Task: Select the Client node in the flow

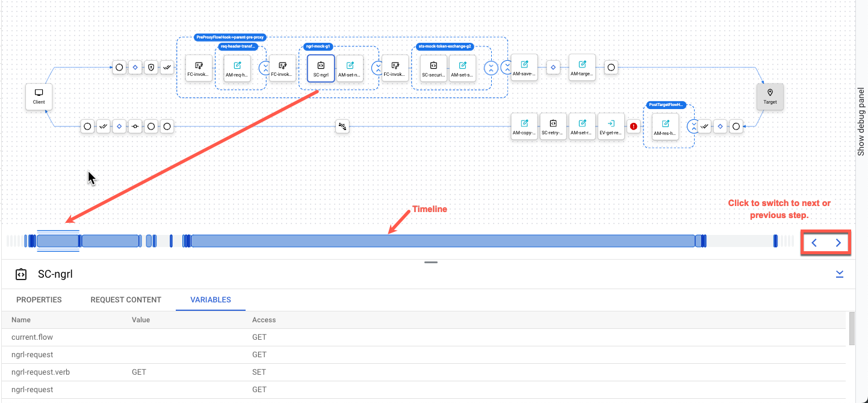Action: [x=39, y=96]
